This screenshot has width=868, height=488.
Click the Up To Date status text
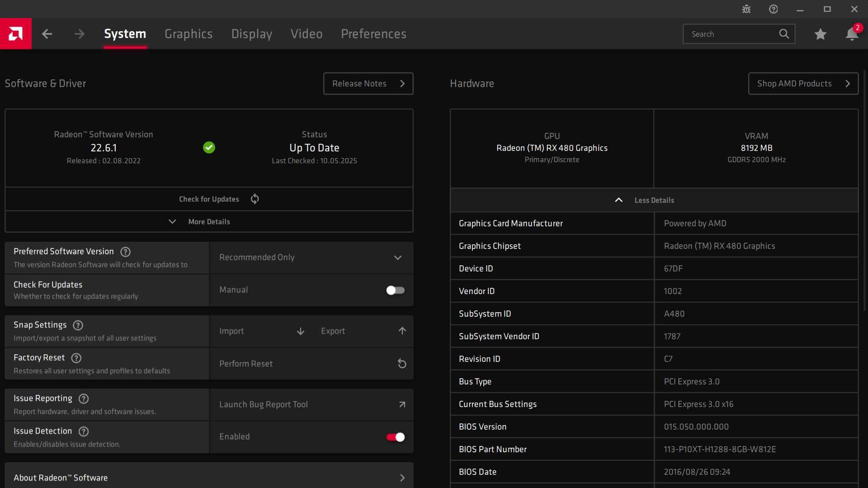pyautogui.click(x=314, y=148)
